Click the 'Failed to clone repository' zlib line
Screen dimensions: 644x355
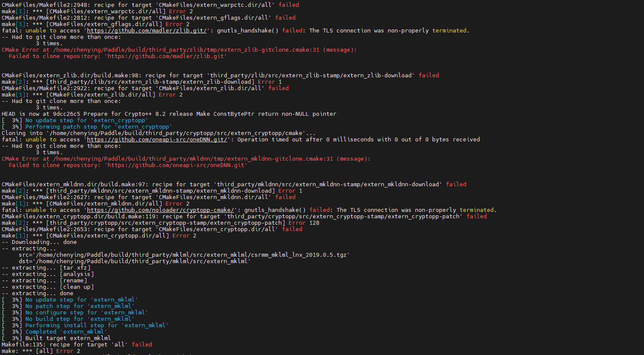118,56
